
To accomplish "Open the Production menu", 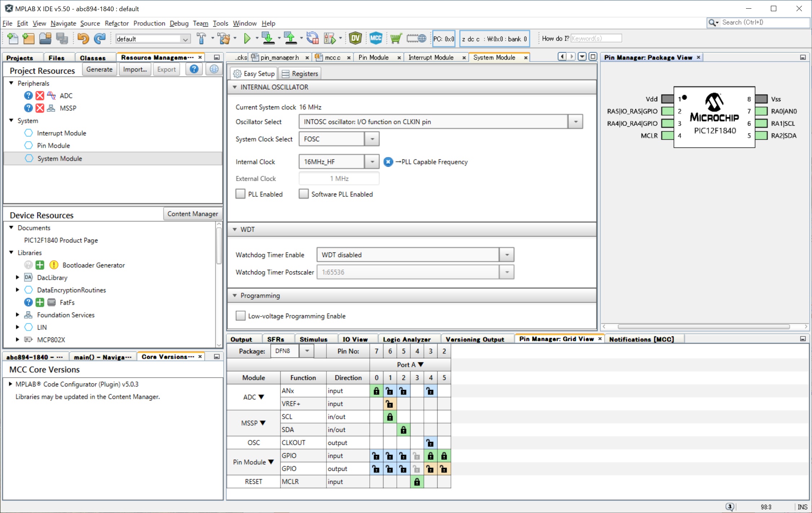I will 149,23.
